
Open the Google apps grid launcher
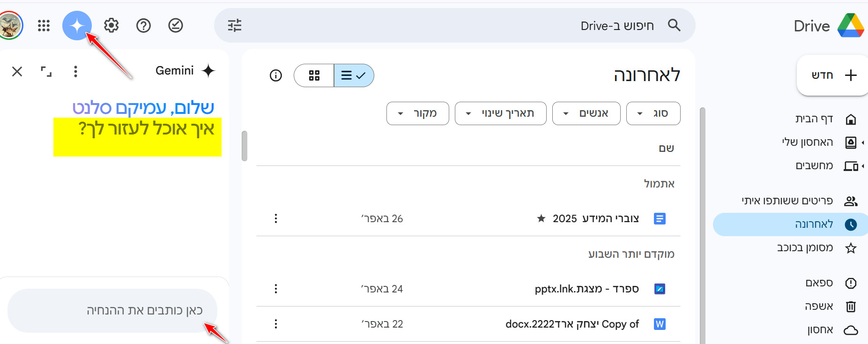pyautogui.click(x=44, y=25)
